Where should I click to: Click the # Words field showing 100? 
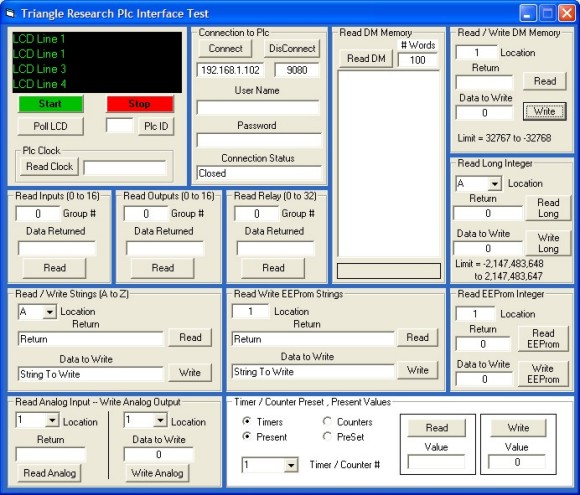pos(418,60)
